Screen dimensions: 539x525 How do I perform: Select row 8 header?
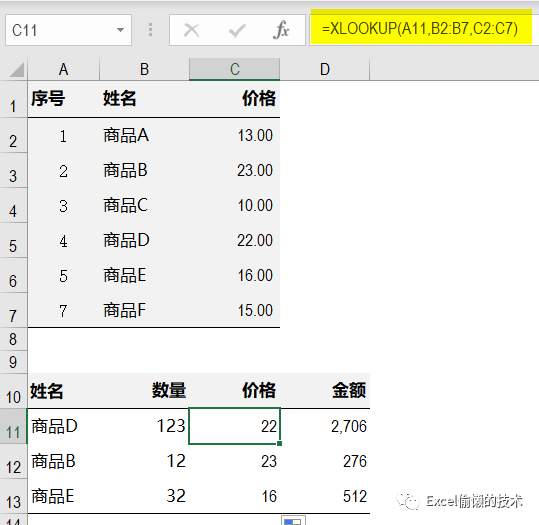(13, 339)
